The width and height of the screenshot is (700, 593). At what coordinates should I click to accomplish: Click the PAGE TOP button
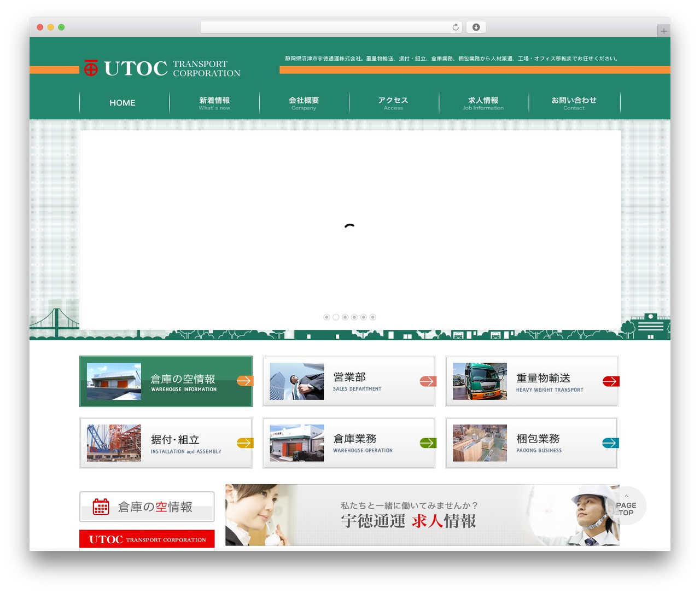click(x=626, y=506)
